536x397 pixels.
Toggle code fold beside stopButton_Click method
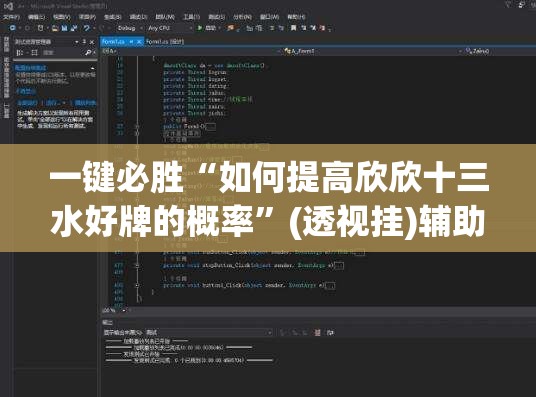(137, 265)
